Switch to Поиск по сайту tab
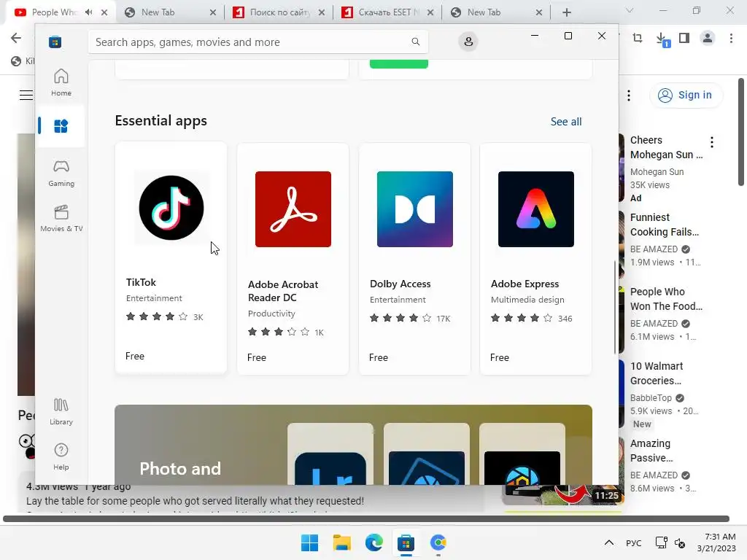747x560 pixels. (279, 12)
